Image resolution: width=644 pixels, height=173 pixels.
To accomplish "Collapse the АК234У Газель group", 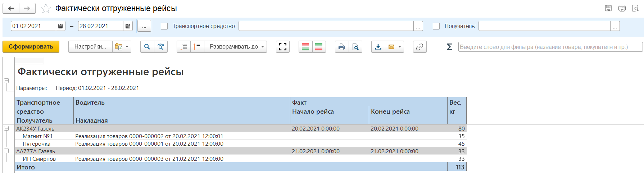I will (6, 128).
